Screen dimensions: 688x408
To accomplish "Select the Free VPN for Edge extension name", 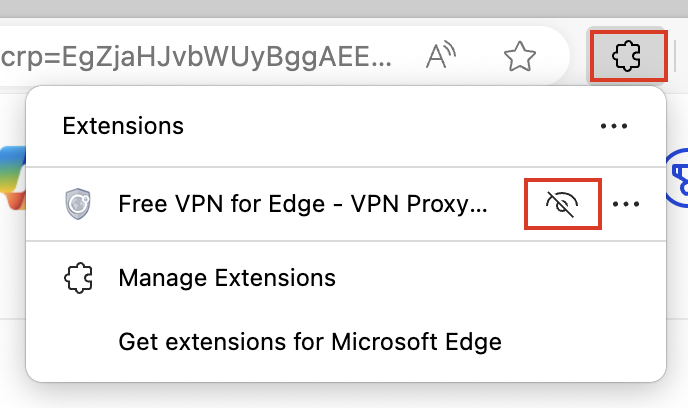I will (303, 204).
